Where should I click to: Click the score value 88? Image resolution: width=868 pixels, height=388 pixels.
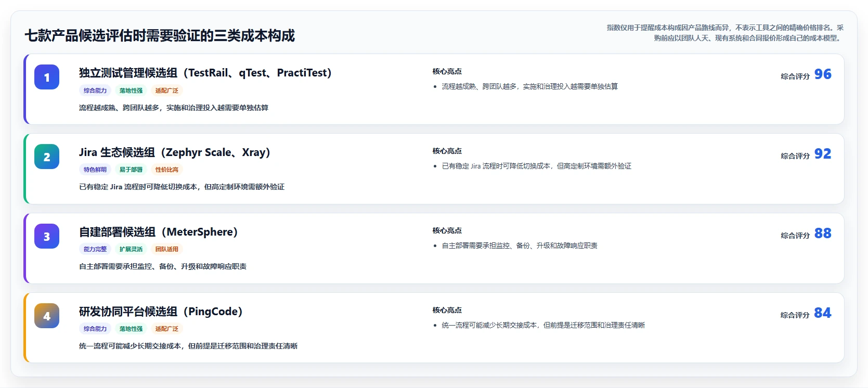point(823,234)
